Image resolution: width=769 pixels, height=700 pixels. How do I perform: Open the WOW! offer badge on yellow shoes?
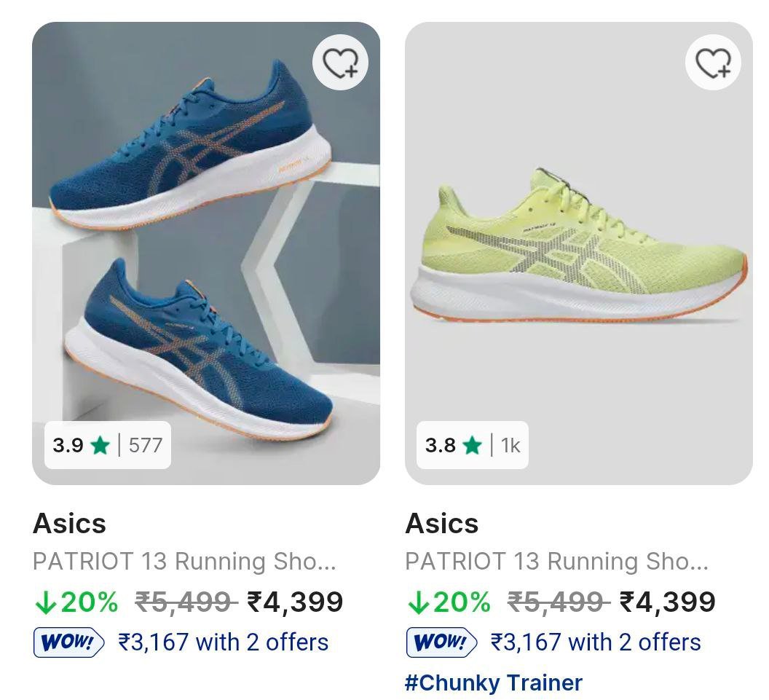[x=440, y=642]
